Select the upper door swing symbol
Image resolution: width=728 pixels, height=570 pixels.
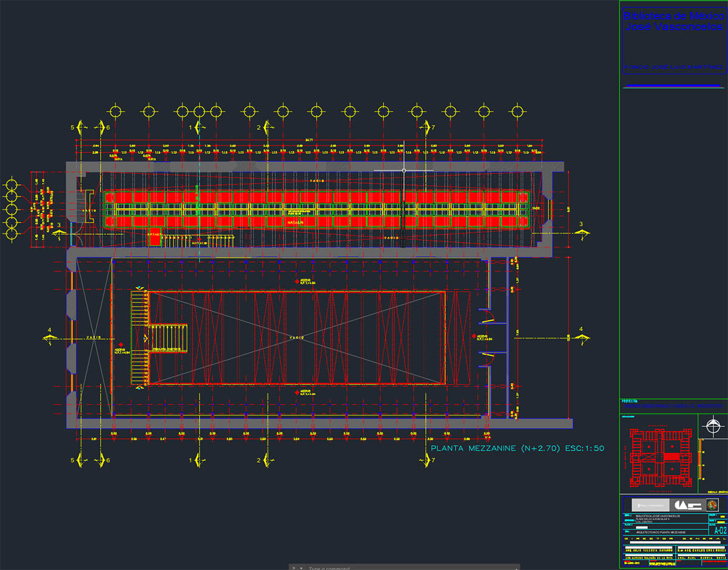point(487,316)
